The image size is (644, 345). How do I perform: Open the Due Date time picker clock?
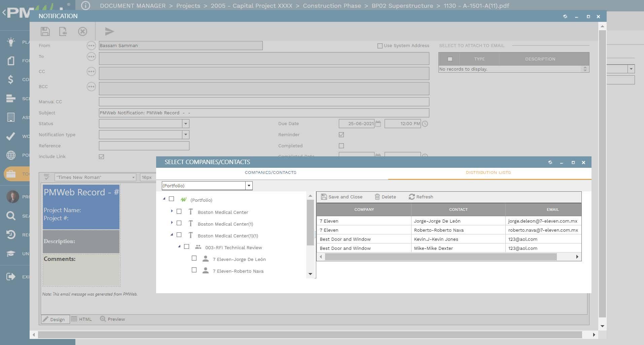[425, 124]
